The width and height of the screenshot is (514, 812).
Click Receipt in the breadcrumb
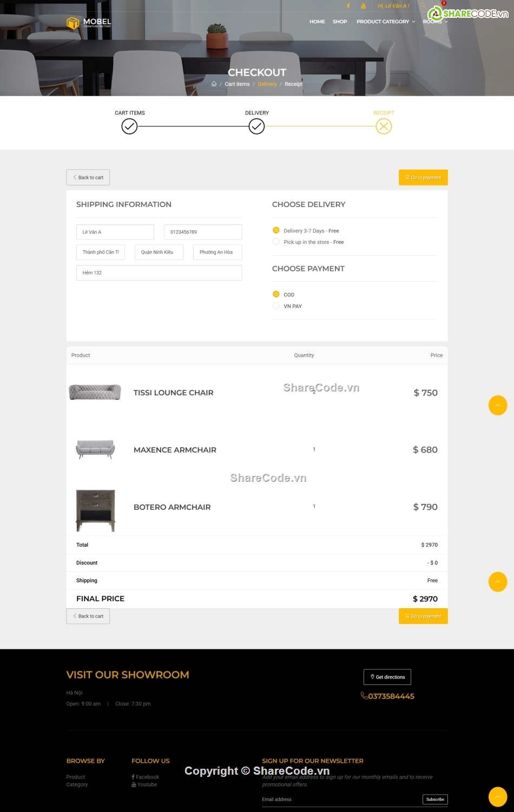(294, 84)
